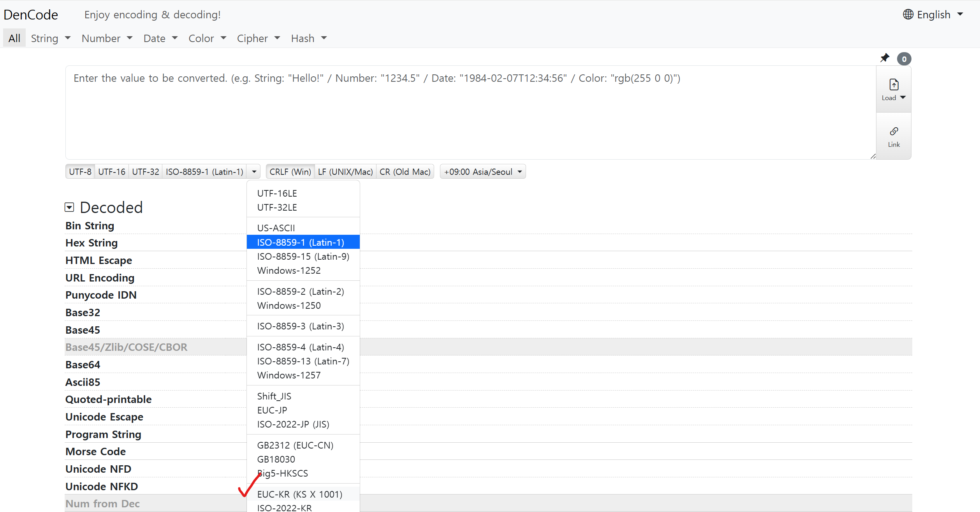
Task: Click the DenCode home logo link
Action: [31, 14]
